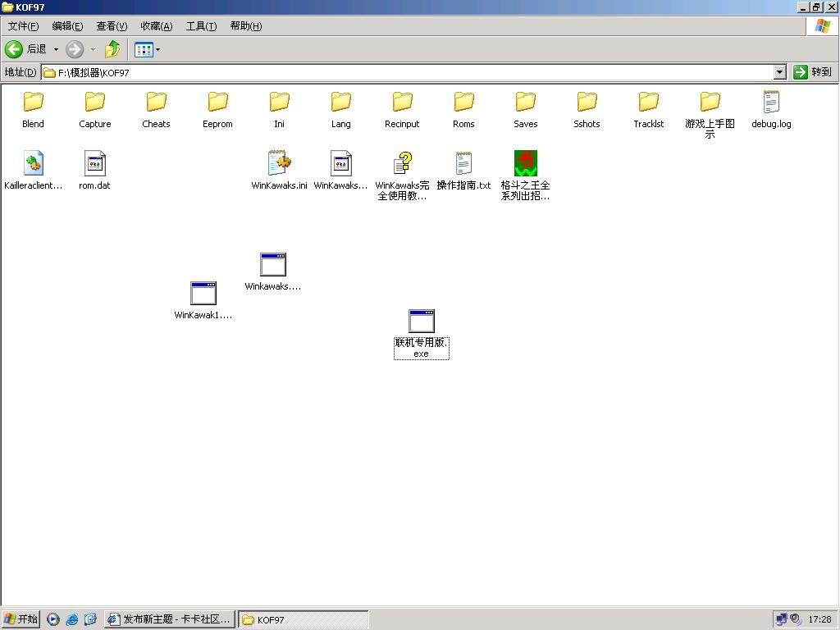Click the 转到 Go button
This screenshot has height=630, width=840.
pos(813,72)
